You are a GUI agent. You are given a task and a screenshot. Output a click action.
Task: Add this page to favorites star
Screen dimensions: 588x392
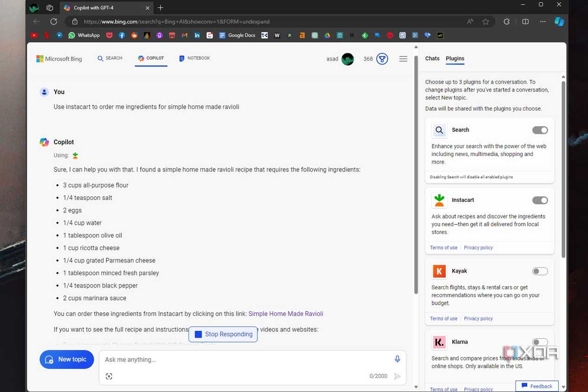click(485, 21)
